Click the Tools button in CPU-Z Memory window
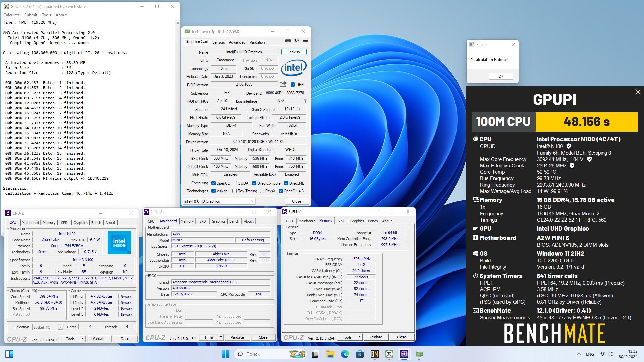This screenshot has width=644, height=362. click(347, 337)
